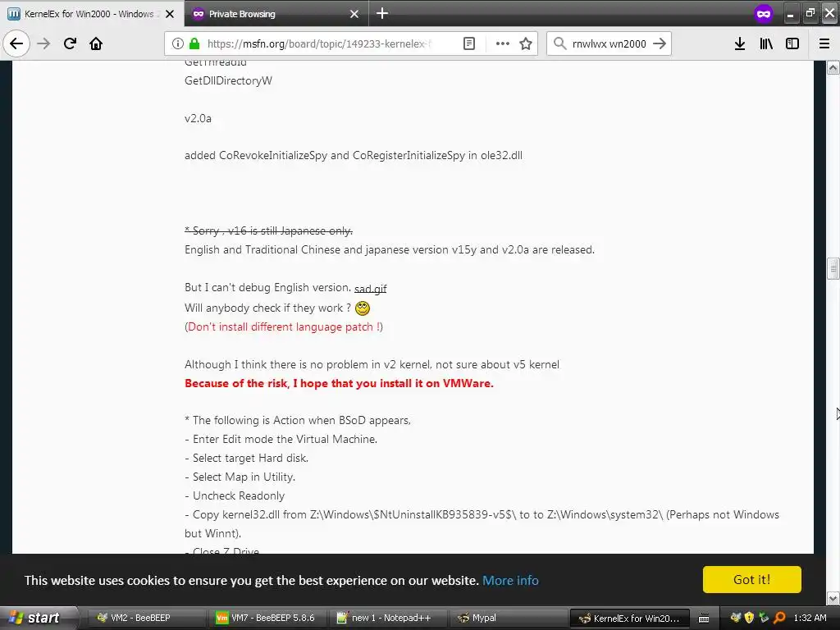
Task: Click the red VMWare risk warning text
Action: tap(339, 384)
